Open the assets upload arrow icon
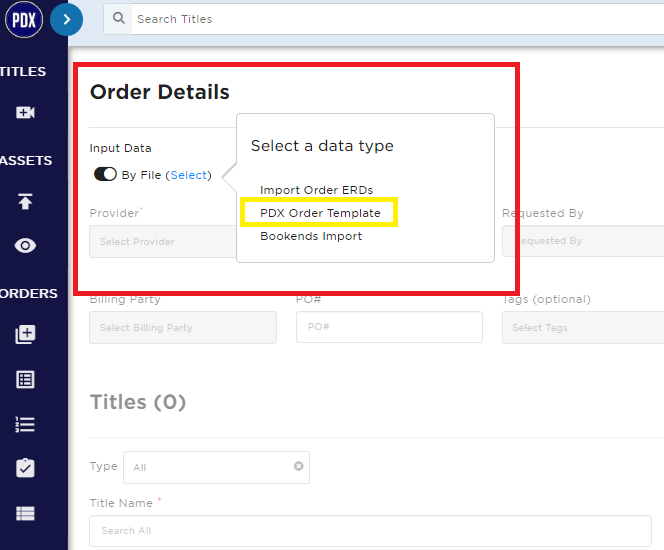 25,201
